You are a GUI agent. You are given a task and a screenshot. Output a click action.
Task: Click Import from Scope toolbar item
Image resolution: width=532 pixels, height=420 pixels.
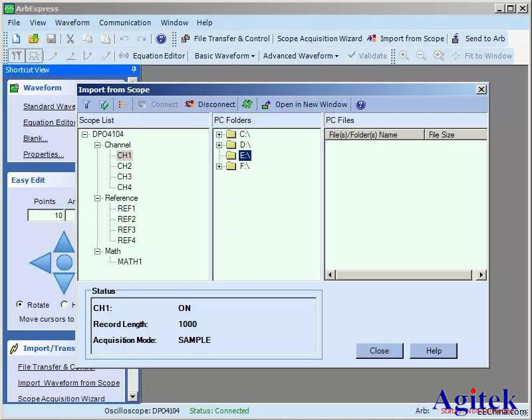(406, 39)
